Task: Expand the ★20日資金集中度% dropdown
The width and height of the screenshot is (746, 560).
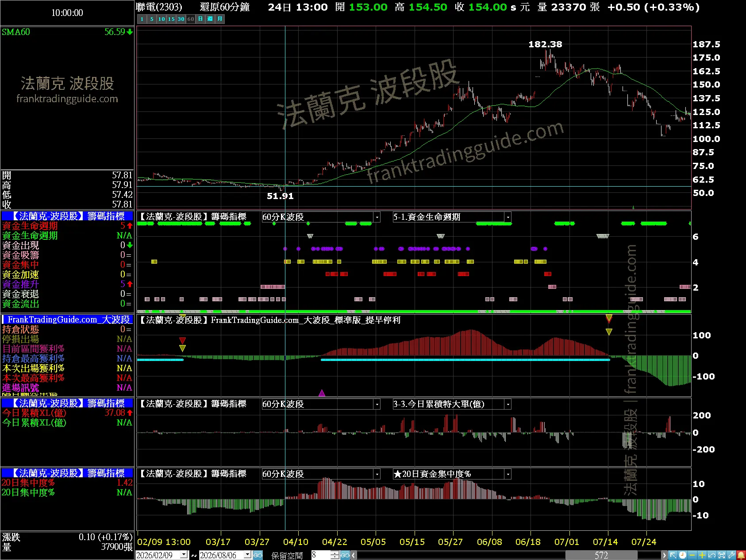Action: (508, 474)
